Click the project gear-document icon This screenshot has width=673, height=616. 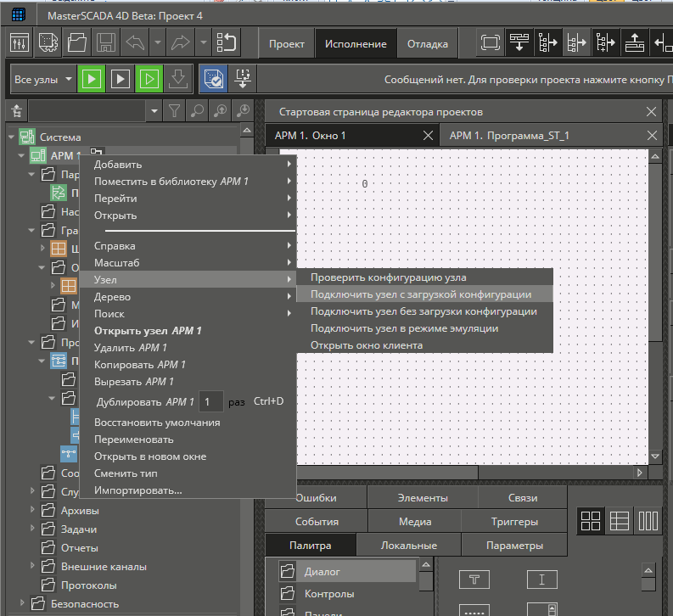tap(48, 43)
